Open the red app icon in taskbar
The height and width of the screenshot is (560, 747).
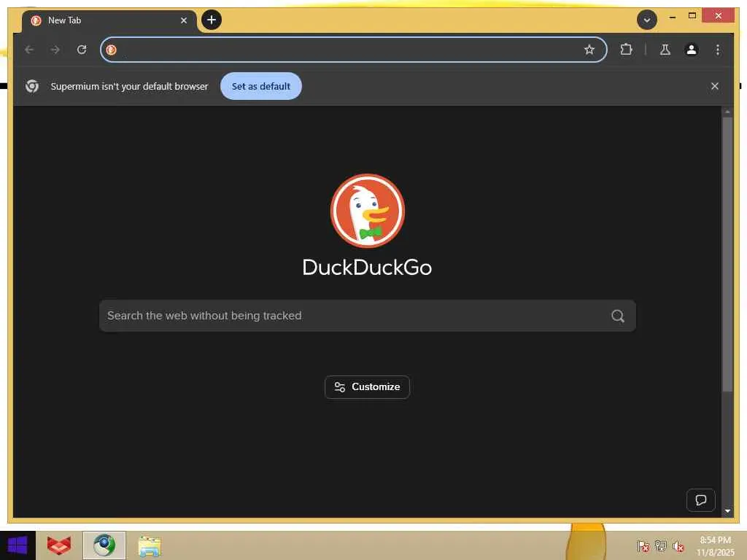pyautogui.click(x=59, y=545)
